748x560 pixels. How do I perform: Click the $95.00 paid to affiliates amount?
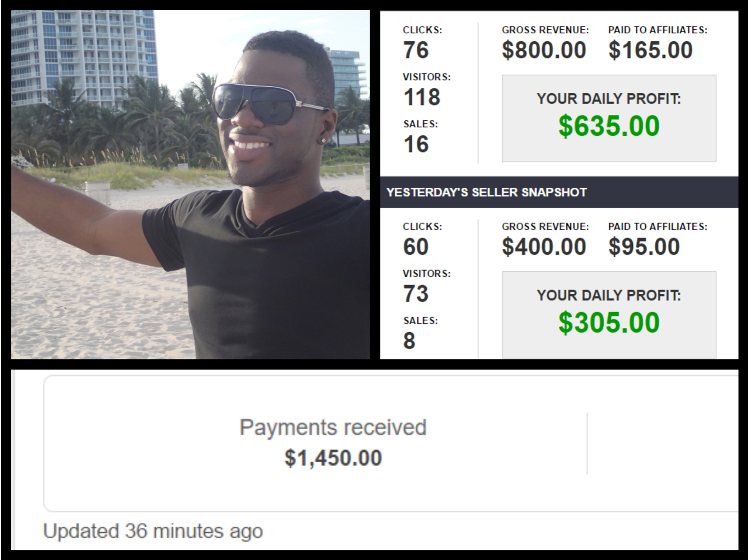coord(644,247)
